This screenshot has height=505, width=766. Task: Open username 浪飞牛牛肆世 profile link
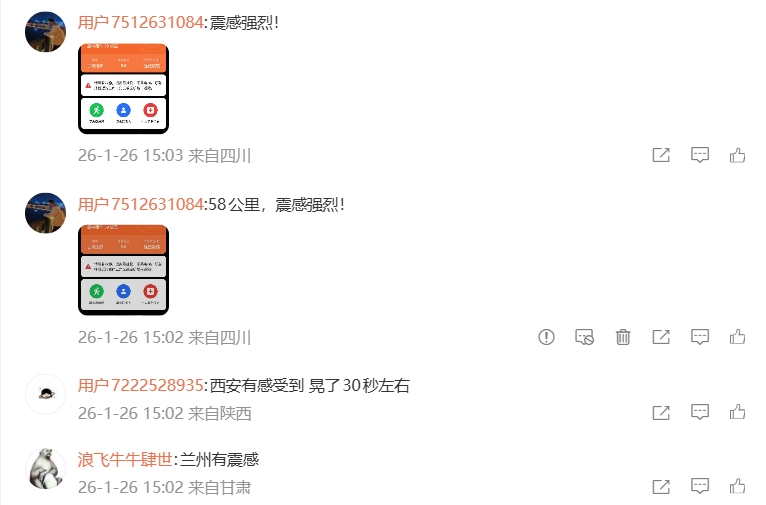[x=125, y=460]
